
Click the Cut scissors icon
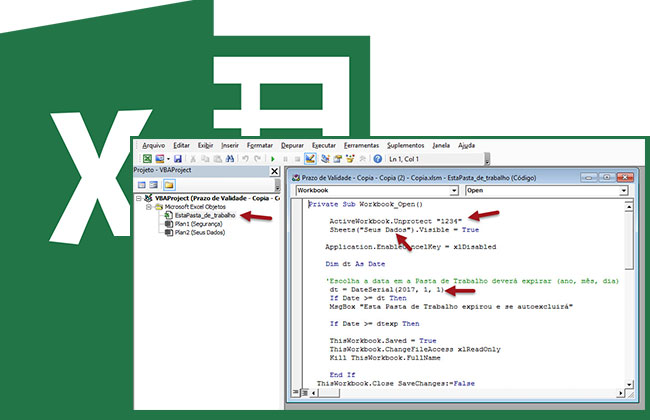pyautogui.click(x=193, y=159)
